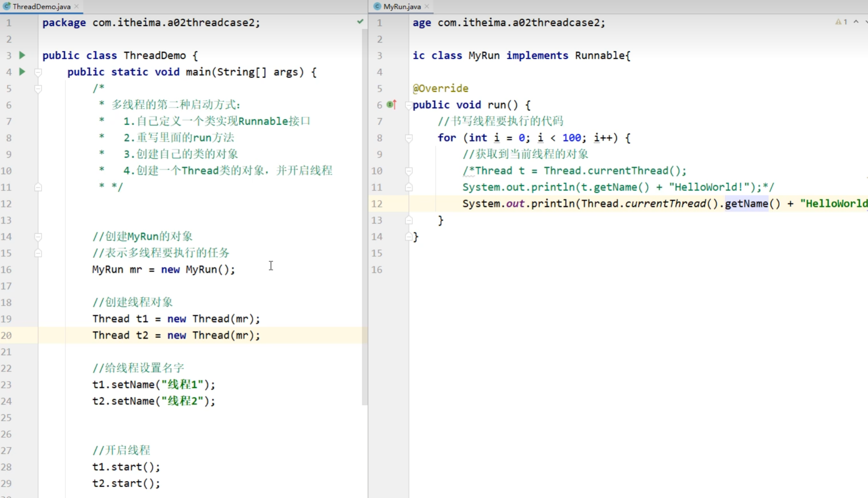This screenshot has width=868, height=498.
Task: Fold the comment block at line 14
Action: pyautogui.click(x=38, y=236)
